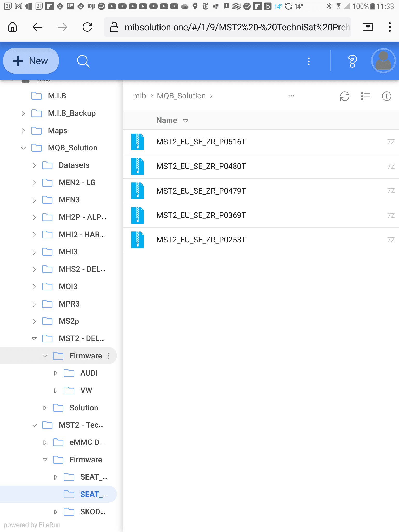Click zip icon of P0516T file
399x532 pixels.
pos(138,142)
